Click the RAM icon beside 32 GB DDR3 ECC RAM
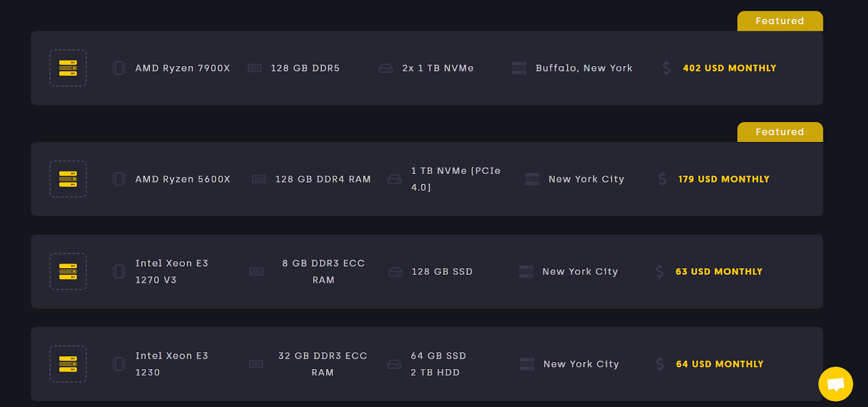 click(256, 364)
